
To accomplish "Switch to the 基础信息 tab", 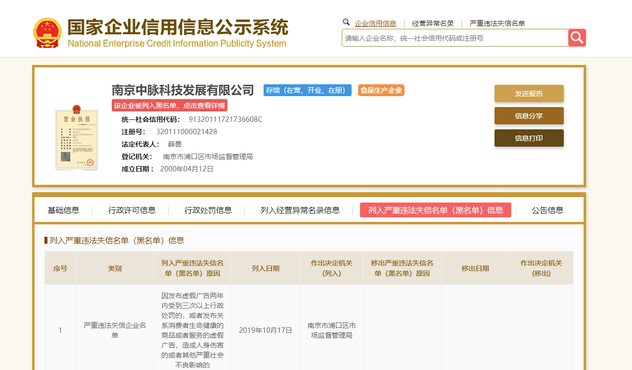I will (x=63, y=210).
